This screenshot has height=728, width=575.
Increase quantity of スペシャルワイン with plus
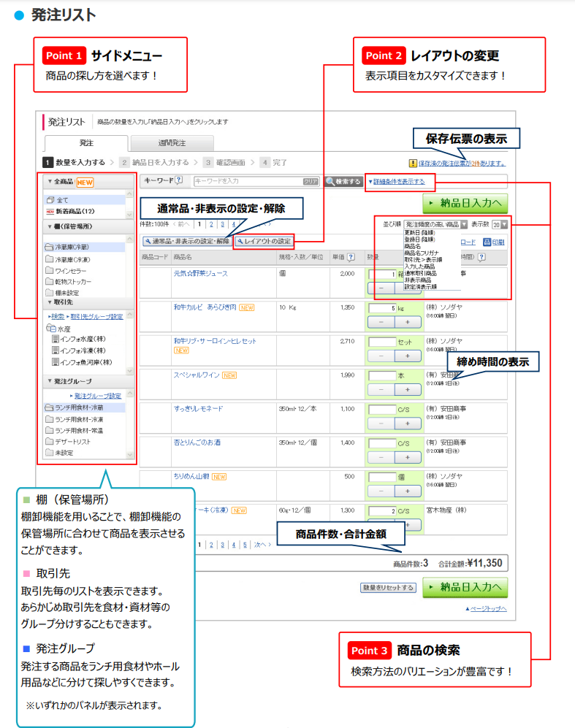pos(407,389)
